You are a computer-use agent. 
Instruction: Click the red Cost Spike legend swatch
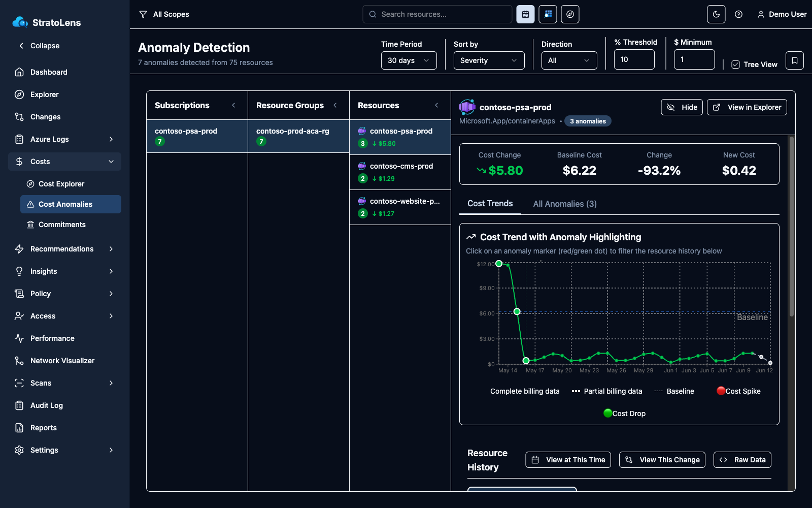click(x=721, y=391)
